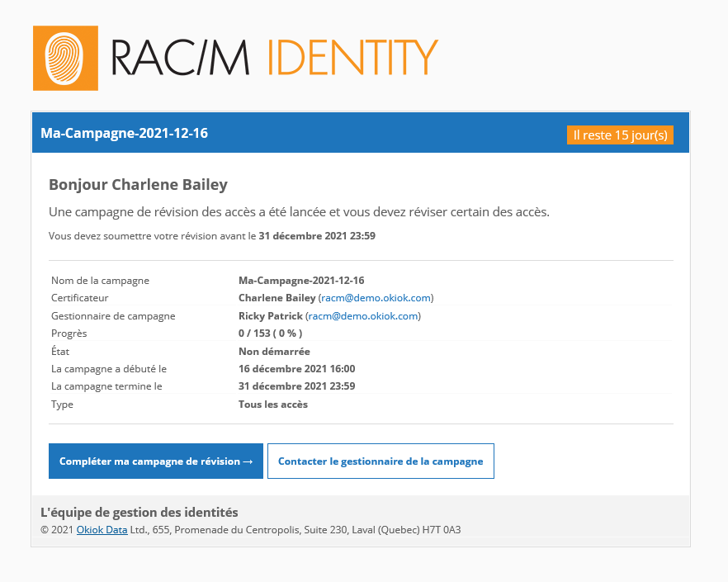Click the campaign name value Ma-Campagne-2021-12-16 in table
Viewport: 728px width, 582px height.
coord(301,281)
